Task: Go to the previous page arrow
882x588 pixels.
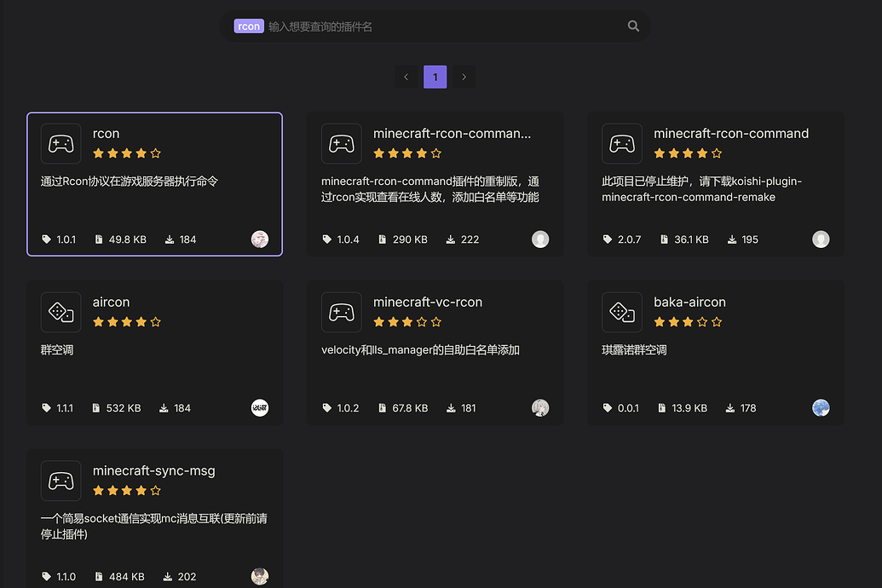Action: [x=406, y=77]
